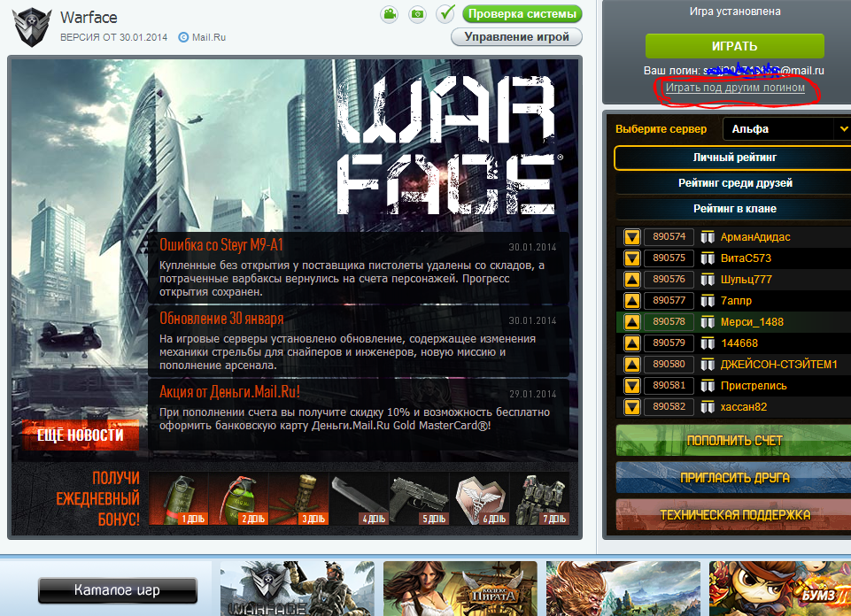
Task: Open the Управление игрой menu button
Action: pyautogui.click(x=516, y=37)
